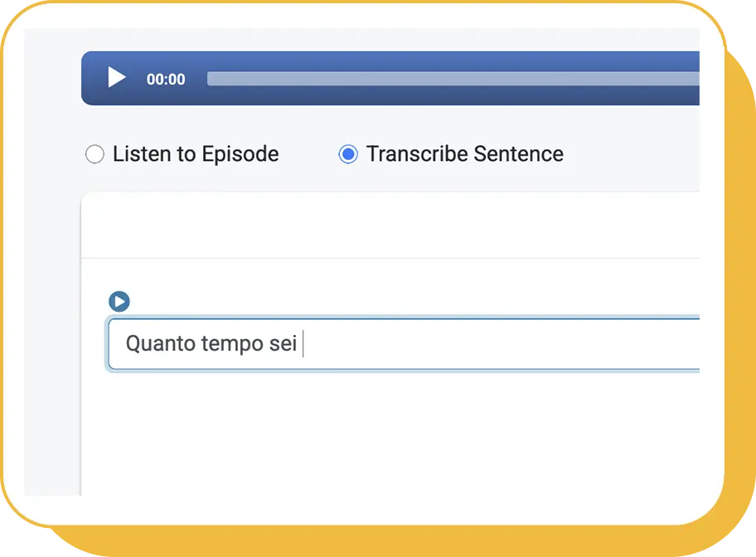This screenshot has height=557, width=756.
Task: Click empty input space right of typed text
Action: [x=502, y=344]
